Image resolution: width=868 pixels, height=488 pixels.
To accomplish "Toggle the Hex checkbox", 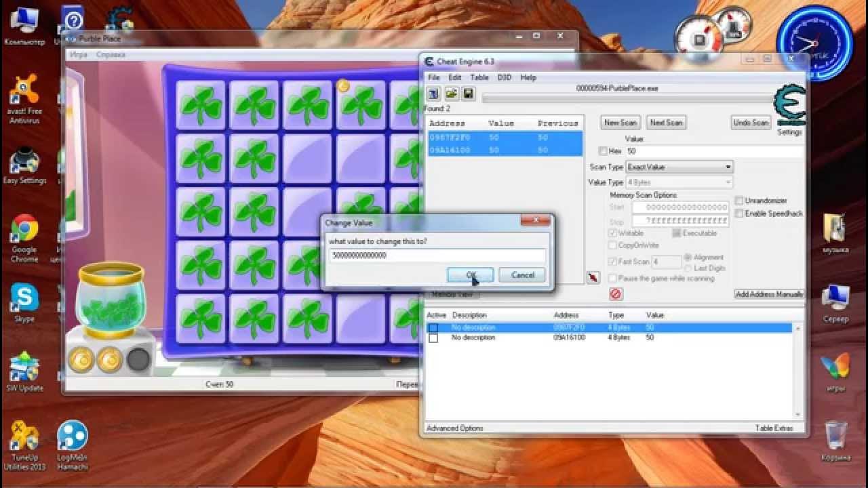I will click(604, 151).
